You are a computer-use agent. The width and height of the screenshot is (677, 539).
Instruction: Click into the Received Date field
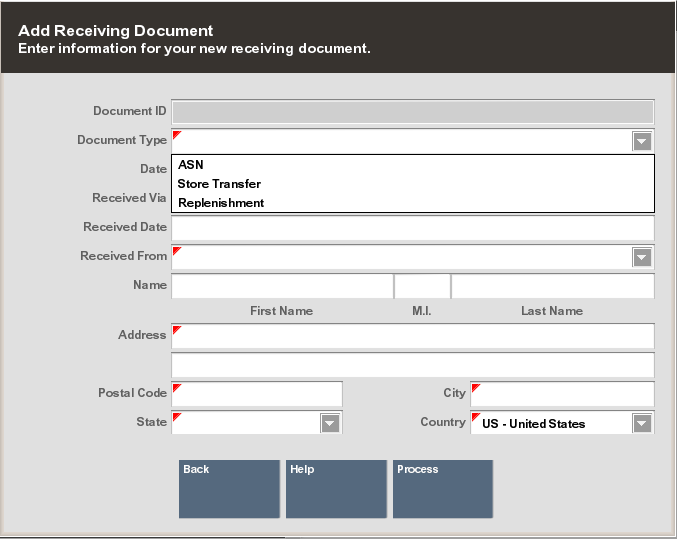[x=413, y=228]
